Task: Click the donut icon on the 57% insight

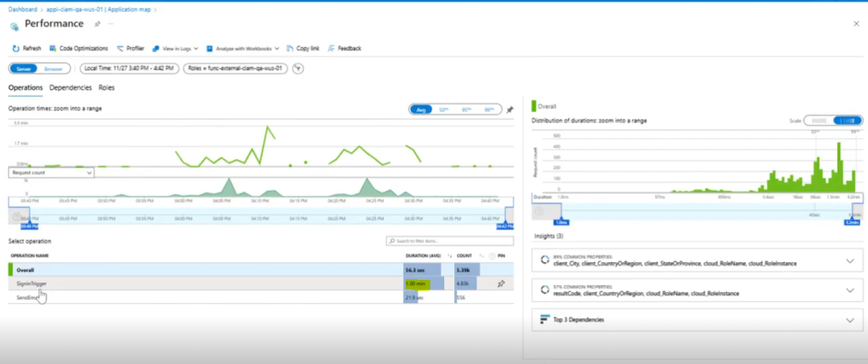Action: coord(545,290)
